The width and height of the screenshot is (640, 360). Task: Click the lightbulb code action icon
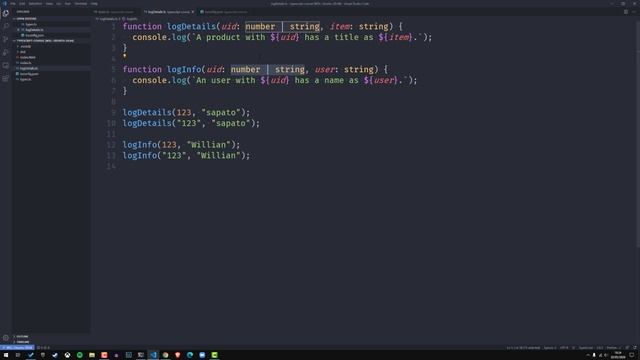coord(124,56)
